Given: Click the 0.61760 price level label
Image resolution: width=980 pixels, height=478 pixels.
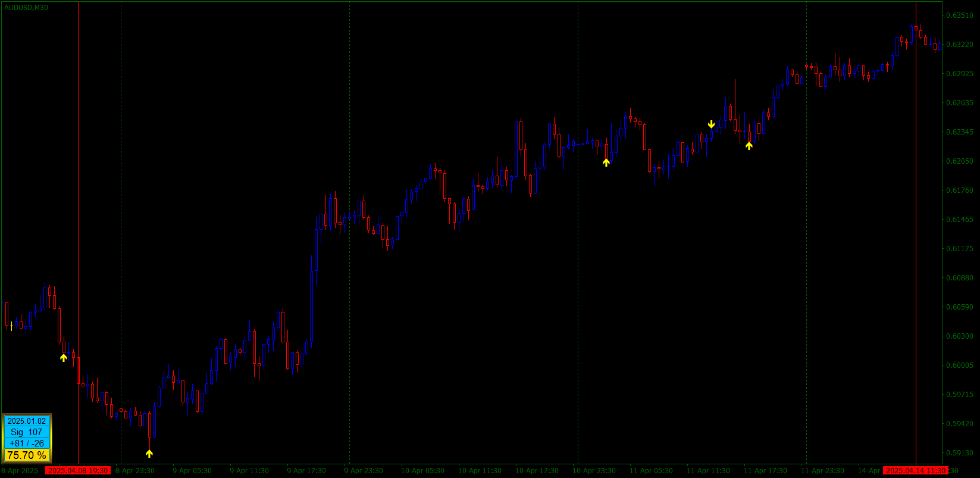Looking at the screenshot, I should (959, 190).
